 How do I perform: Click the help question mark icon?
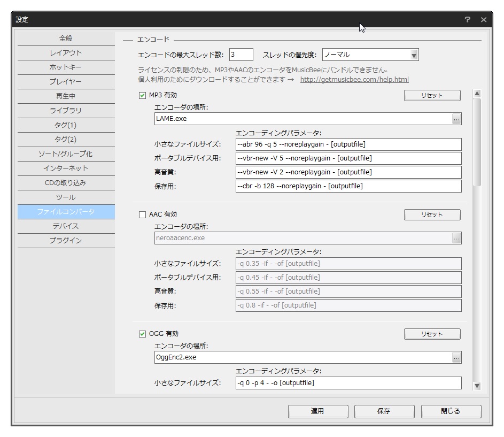tap(468, 20)
